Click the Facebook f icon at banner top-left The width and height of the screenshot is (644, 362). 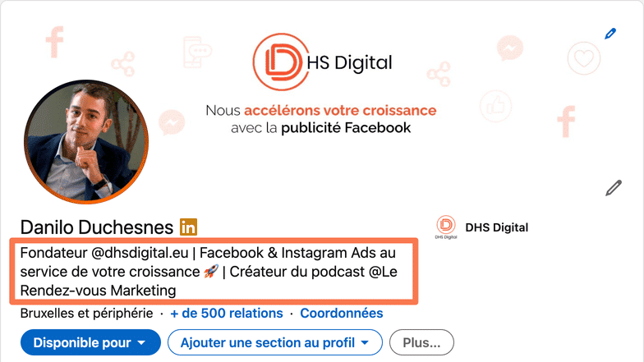(54, 41)
